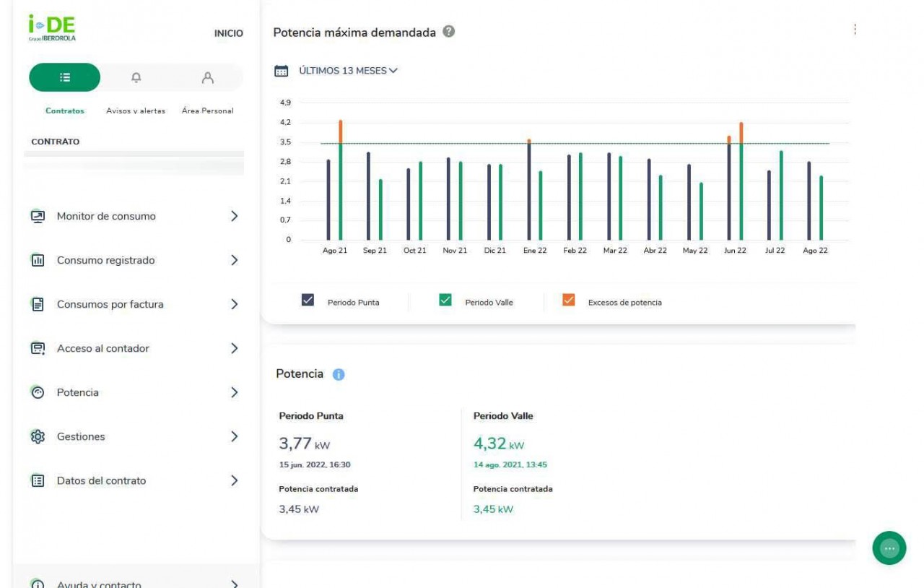Select the user profile icon tab
Viewport: 924px width, 588px height.
click(208, 78)
